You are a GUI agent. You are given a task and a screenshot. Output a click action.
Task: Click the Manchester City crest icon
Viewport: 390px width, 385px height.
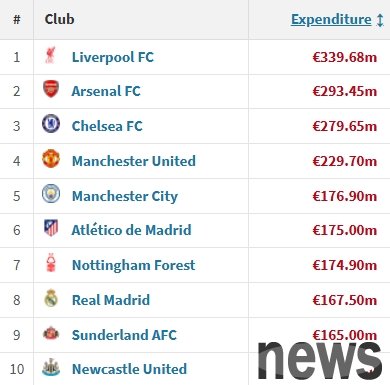coord(51,194)
